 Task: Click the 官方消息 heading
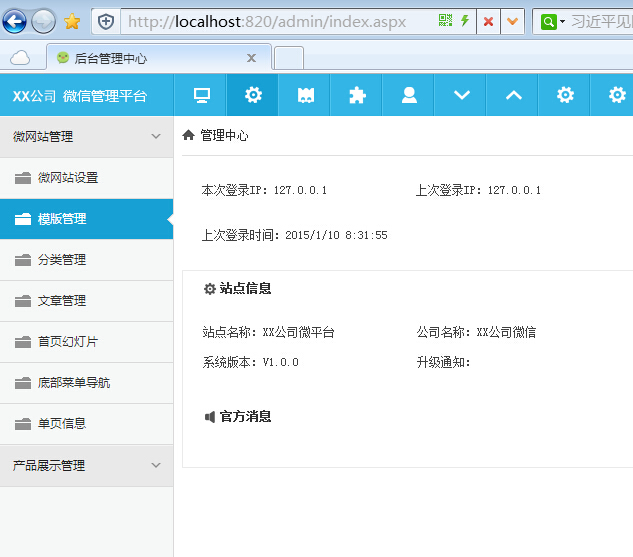[x=245, y=417]
